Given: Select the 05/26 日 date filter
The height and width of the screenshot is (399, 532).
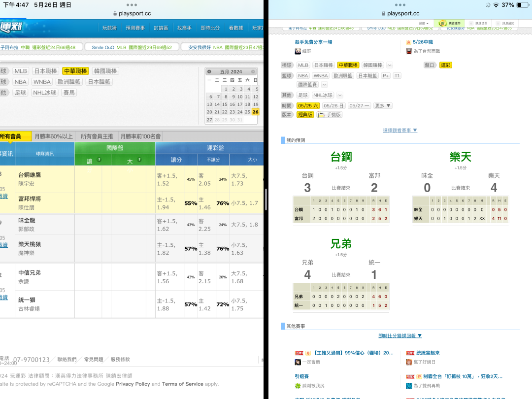Looking at the screenshot, I should [333, 106].
